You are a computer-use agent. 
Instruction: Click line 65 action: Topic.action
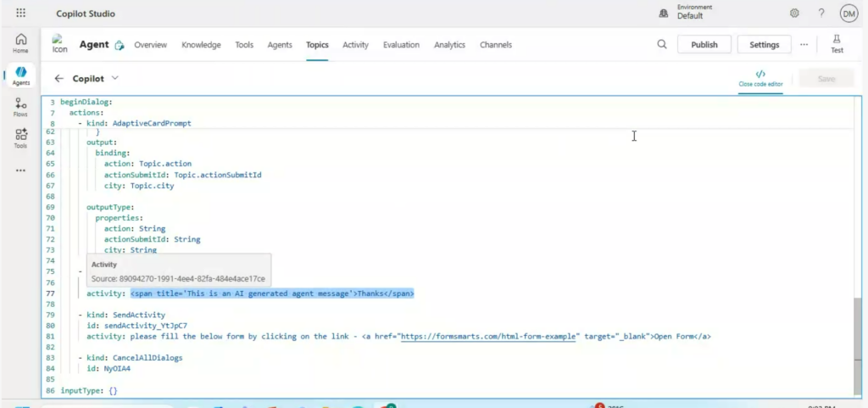click(147, 164)
